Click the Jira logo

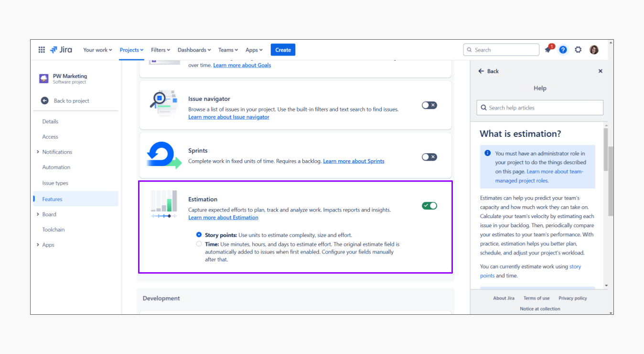61,50
